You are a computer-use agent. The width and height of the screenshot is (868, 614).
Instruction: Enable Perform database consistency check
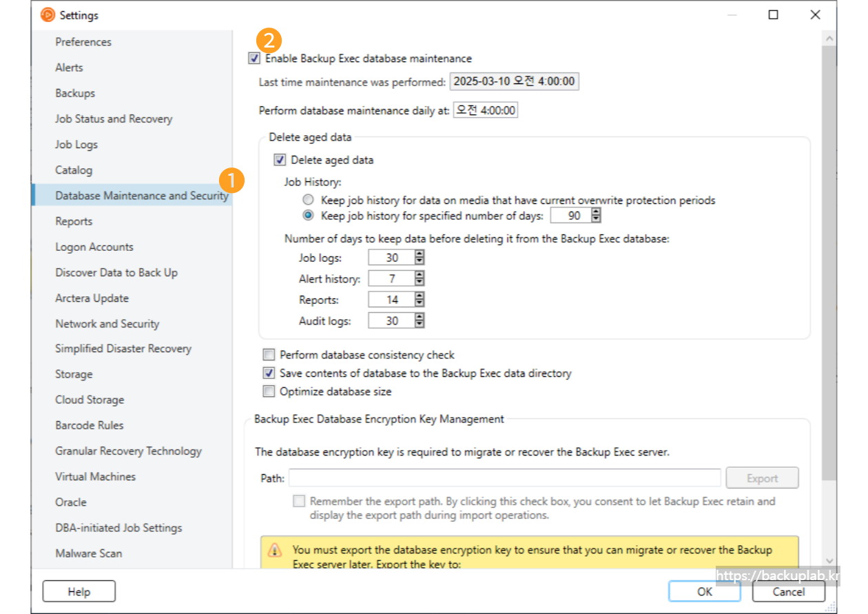click(269, 355)
